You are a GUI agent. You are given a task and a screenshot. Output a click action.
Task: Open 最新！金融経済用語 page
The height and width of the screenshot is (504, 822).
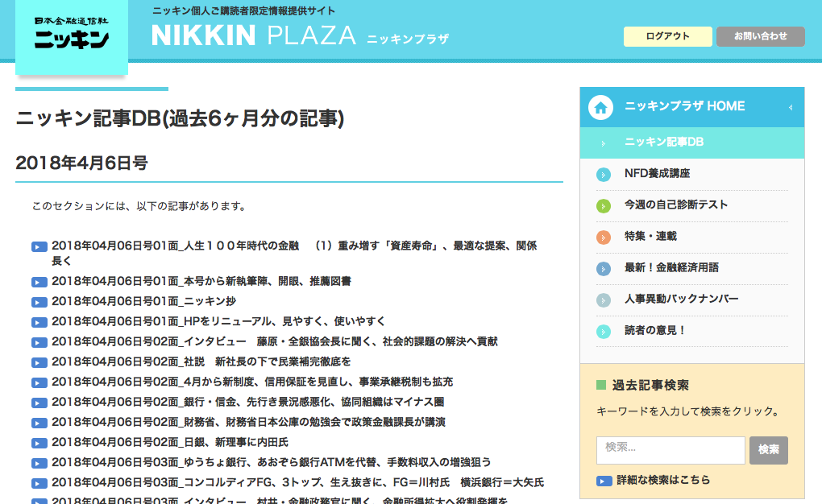pos(671,268)
